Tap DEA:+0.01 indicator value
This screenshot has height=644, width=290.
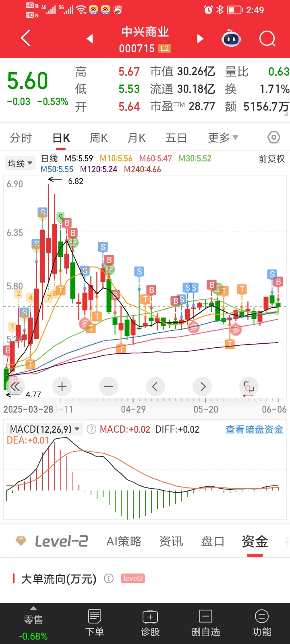tap(28, 440)
